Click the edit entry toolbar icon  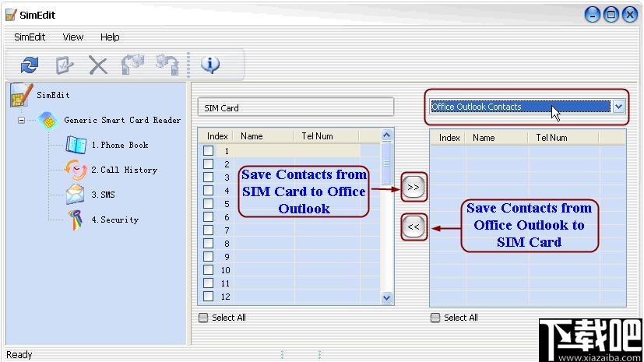click(x=65, y=65)
